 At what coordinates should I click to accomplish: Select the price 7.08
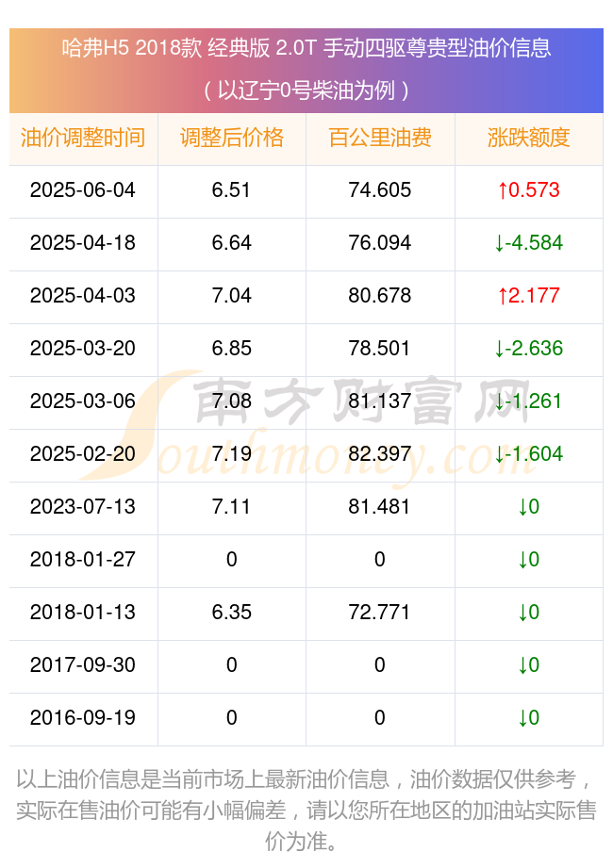click(x=231, y=401)
